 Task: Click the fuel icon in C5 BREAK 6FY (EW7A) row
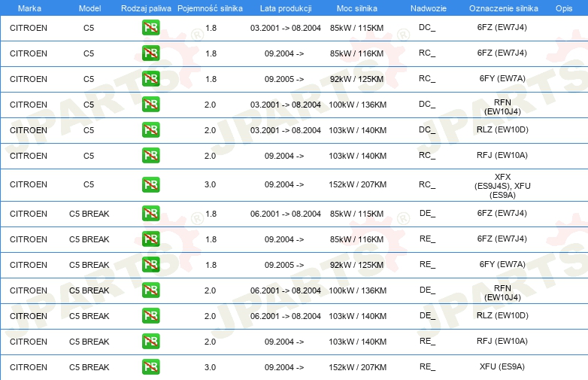click(150, 264)
